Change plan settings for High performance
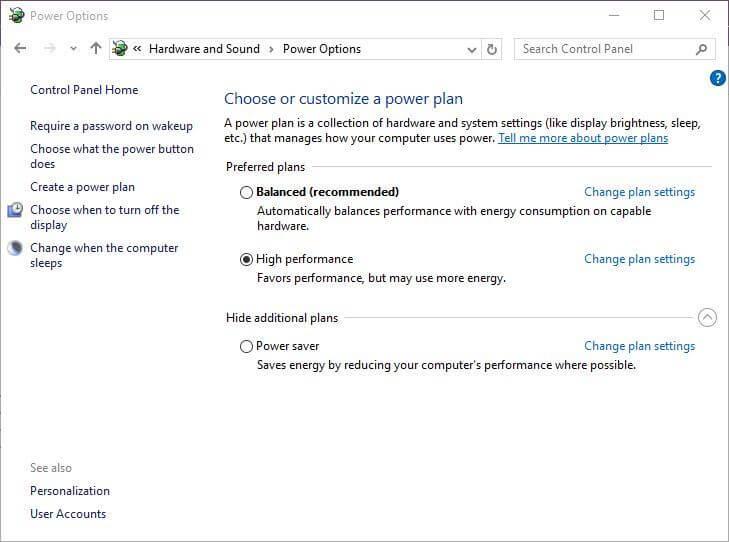This screenshot has width=729, height=542. [x=639, y=259]
